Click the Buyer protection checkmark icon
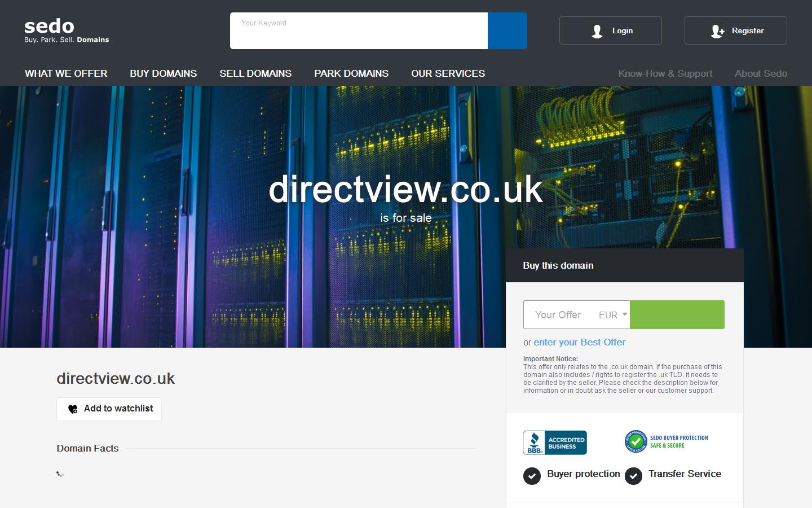This screenshot has height=508, width=812. tap(532, 476)
